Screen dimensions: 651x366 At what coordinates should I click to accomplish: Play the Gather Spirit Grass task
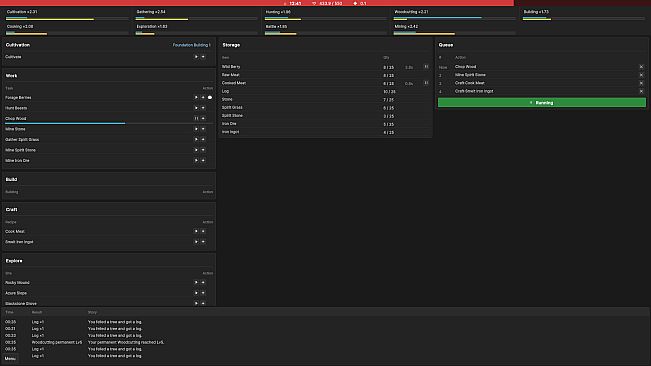coord(196,139)
